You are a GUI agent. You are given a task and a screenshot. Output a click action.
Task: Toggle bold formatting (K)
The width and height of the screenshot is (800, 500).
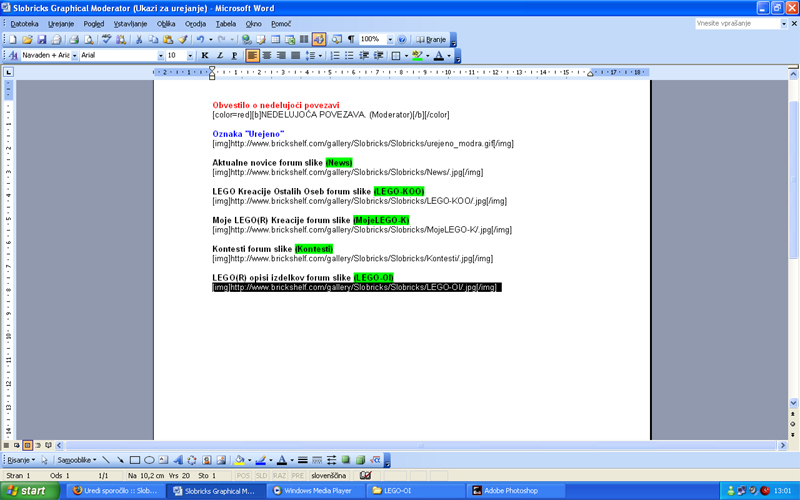pyautogui.click(x=205, y=55)
